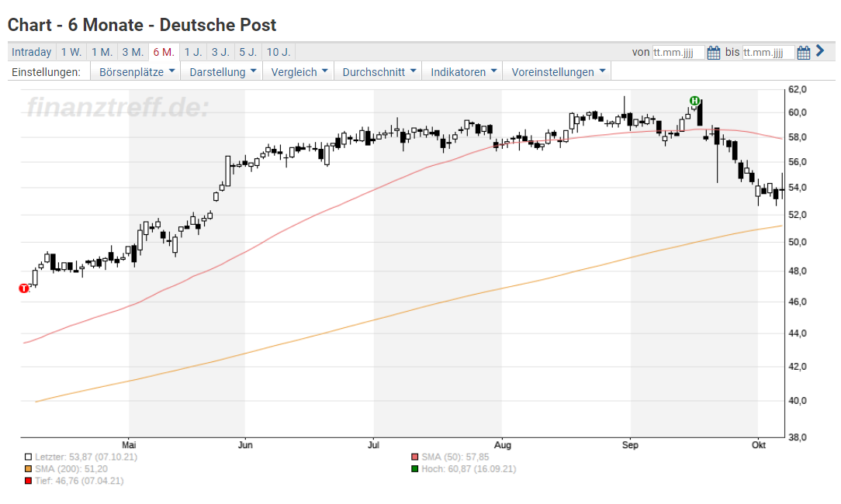841x504 pixels.
Task: Click the 'Tief: 46,76 (07.04.21)' legend text
Action: point(79,481)
